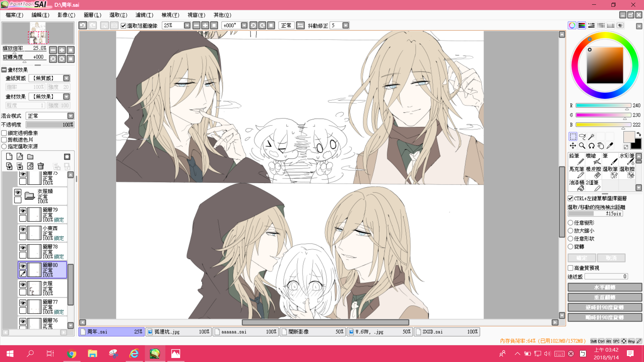Create a new normal layer
Viewport: 644px width, 362px height.
9,157
